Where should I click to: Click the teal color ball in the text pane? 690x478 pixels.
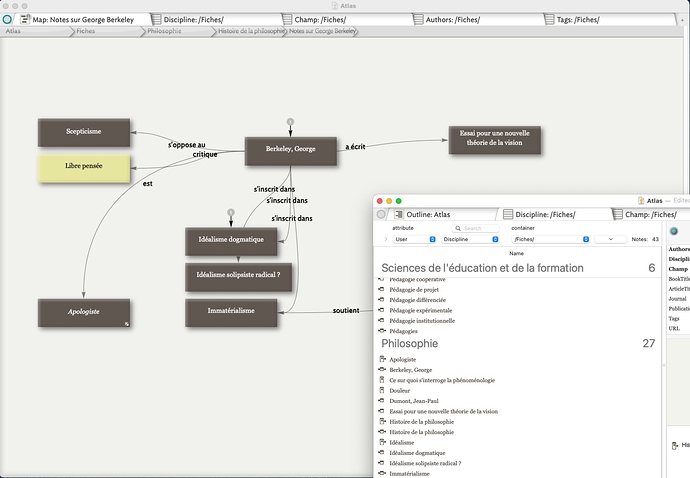674,231
